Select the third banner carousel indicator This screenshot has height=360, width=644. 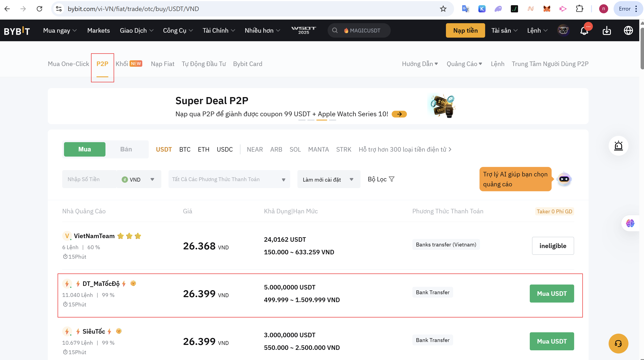(x=322, y=120)
